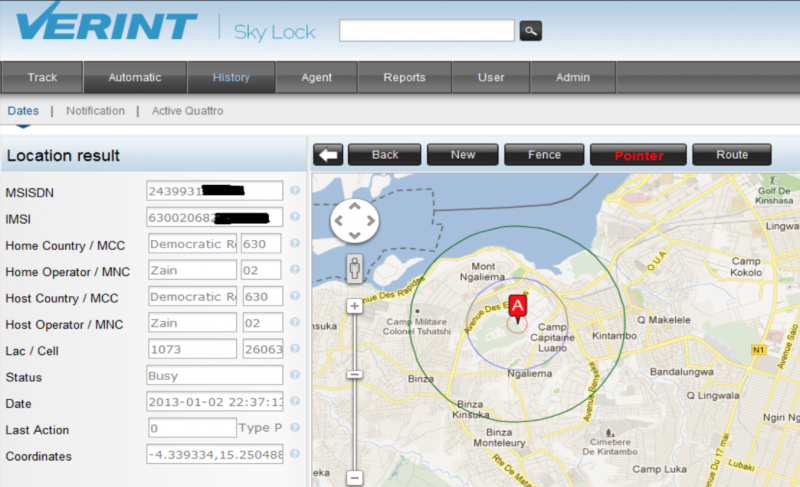Open the Automatic menu tab
The height and width of the screenshot is (487, 800).
tap(135, 78)
